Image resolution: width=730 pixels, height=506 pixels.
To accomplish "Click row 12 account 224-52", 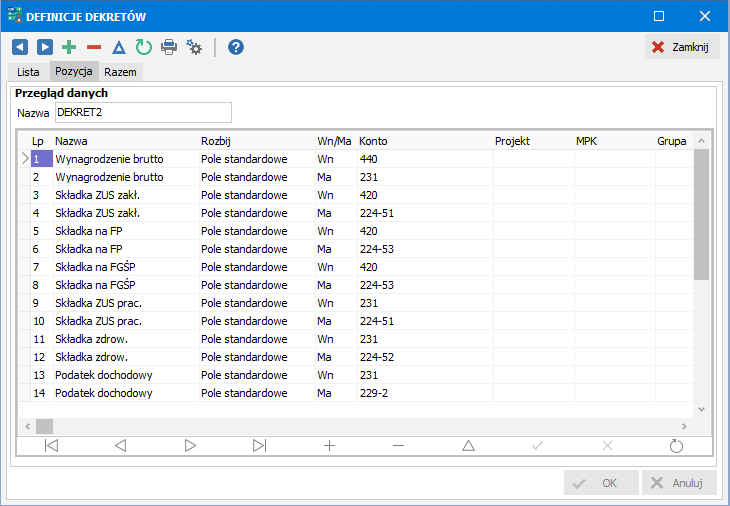I will tap(425, 357).
